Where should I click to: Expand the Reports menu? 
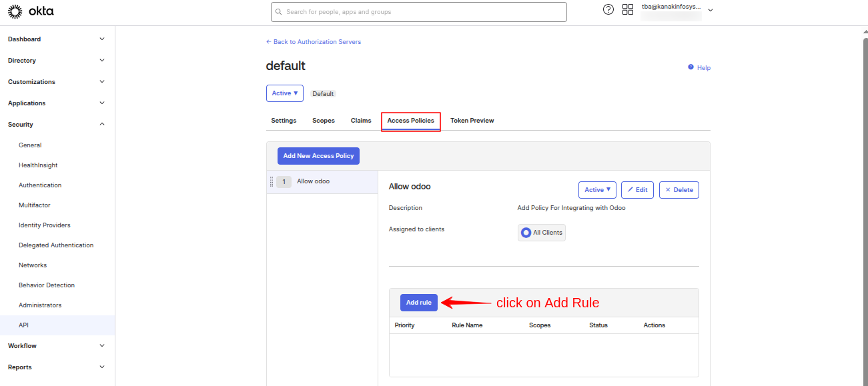click(x=57, y=367)
